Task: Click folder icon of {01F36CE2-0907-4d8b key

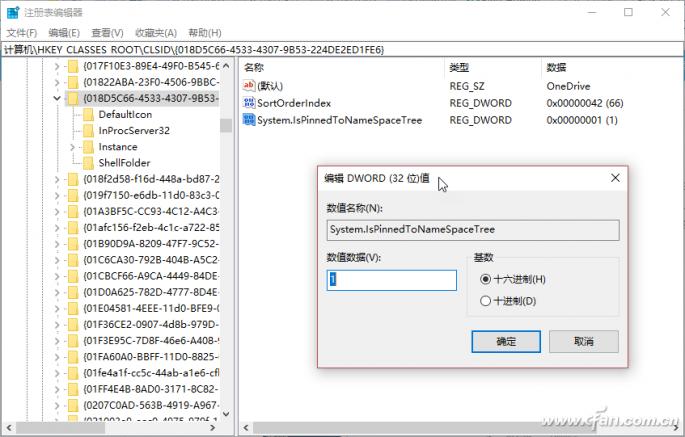Action: pos(73,325)
